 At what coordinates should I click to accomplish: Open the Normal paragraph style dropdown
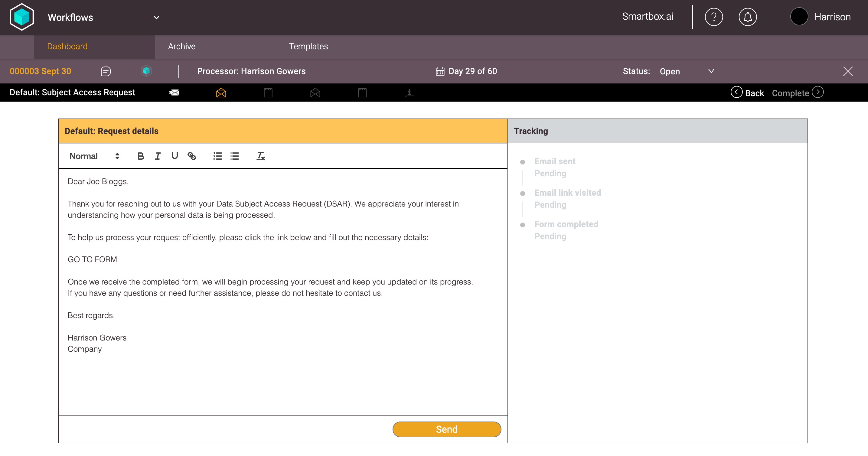[94, 156]
